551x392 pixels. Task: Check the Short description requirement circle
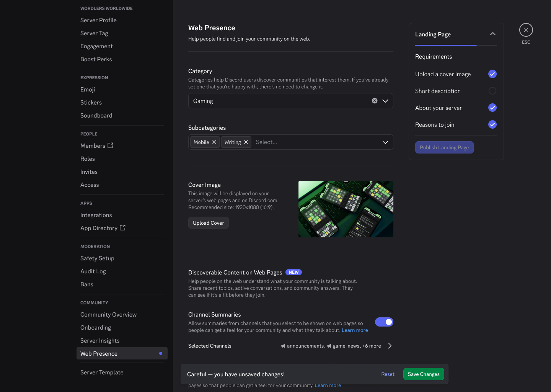(x=492, y=91)
